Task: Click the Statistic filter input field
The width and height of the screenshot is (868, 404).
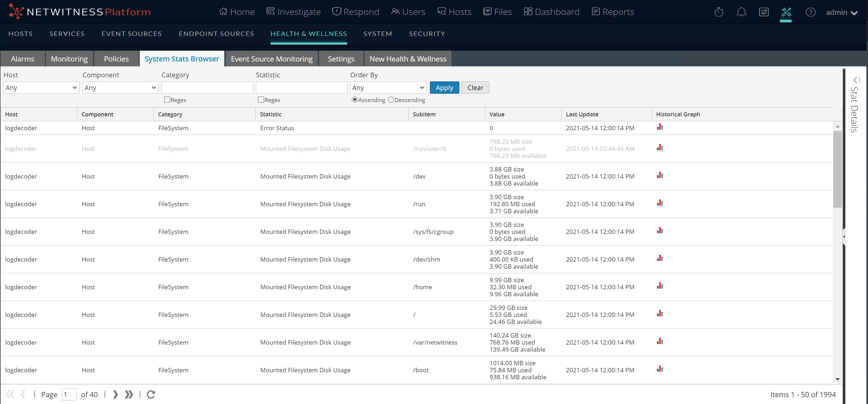Action: 301,88
